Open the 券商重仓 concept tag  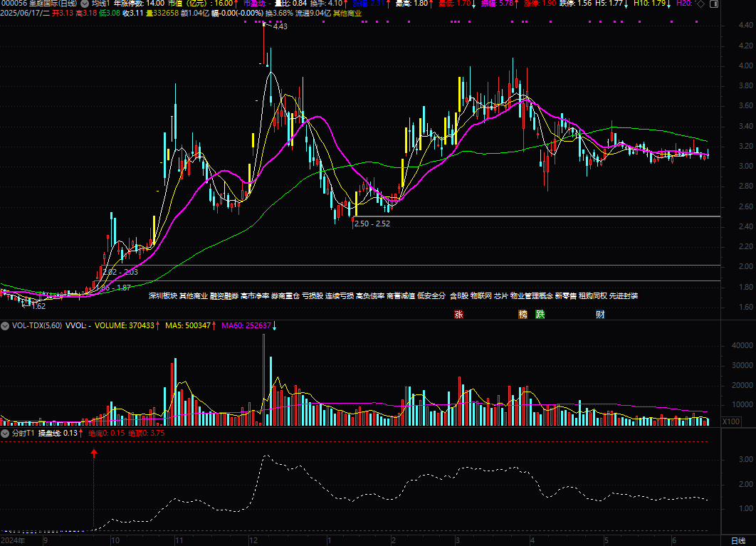pos(285,295)
